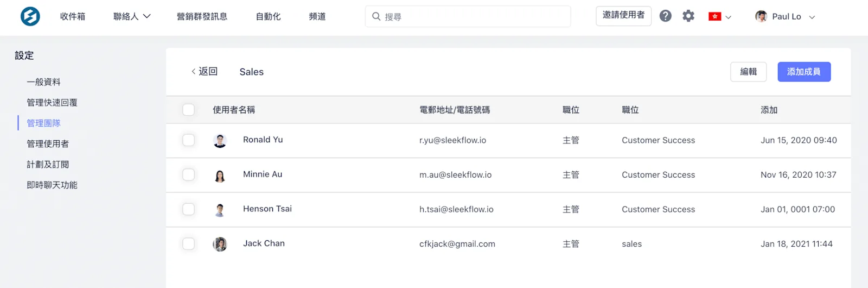Select 一般資料 in the settings sidebar

(43, 82)
